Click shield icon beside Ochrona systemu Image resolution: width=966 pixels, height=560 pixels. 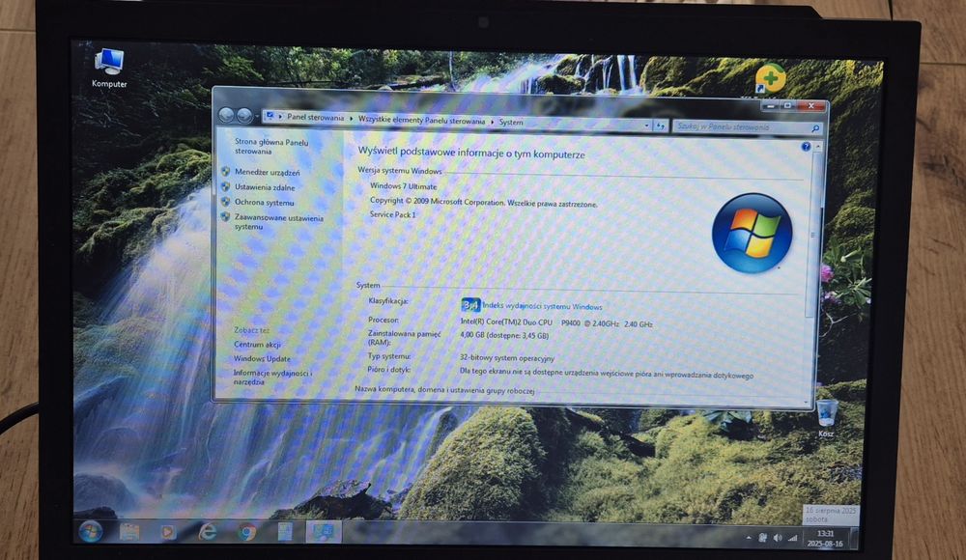(x=225, y=202)
